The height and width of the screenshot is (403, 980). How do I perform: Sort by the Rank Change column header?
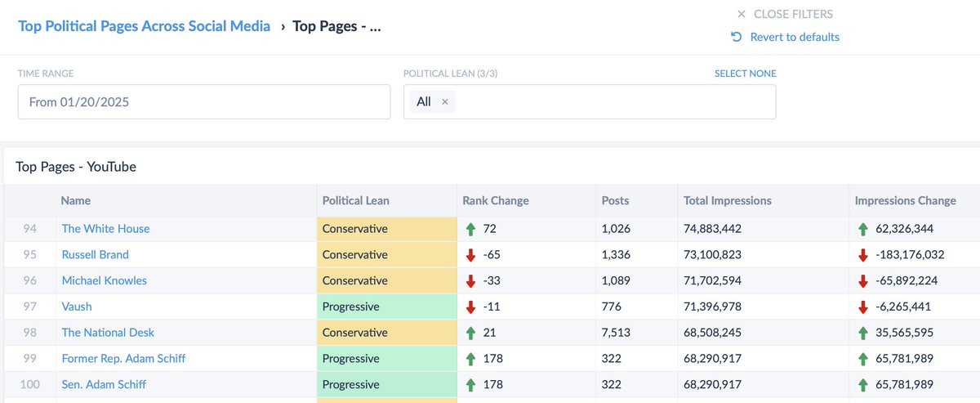496,200
